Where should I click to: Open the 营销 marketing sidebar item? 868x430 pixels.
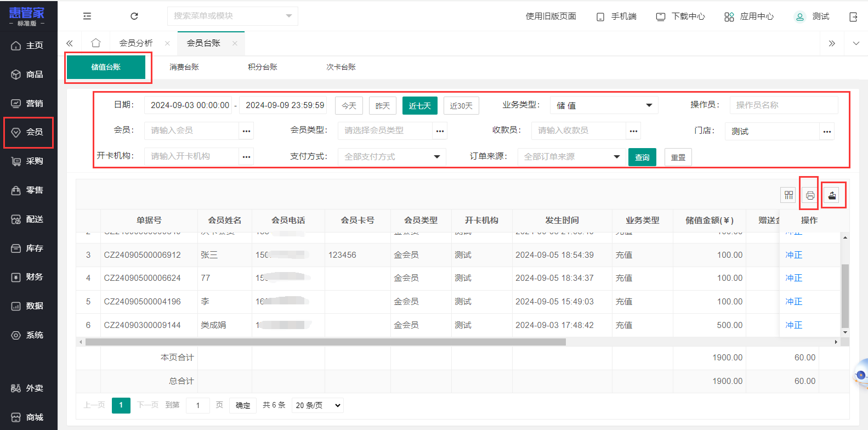pos(29,103)
